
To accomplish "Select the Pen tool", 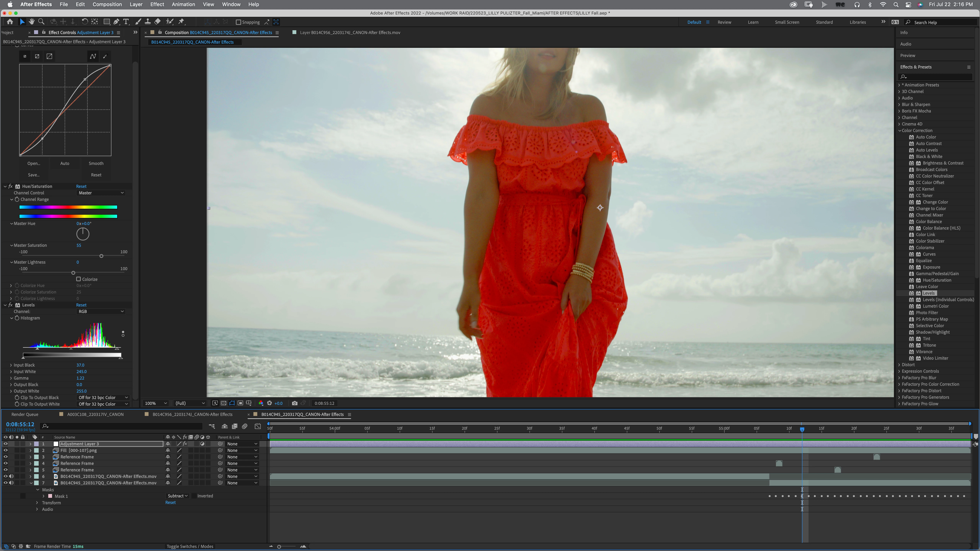I will pos(116,22).
